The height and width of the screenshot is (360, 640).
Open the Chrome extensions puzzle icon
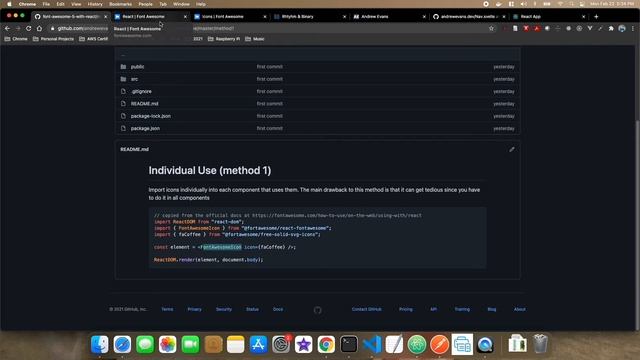[611, 28]
